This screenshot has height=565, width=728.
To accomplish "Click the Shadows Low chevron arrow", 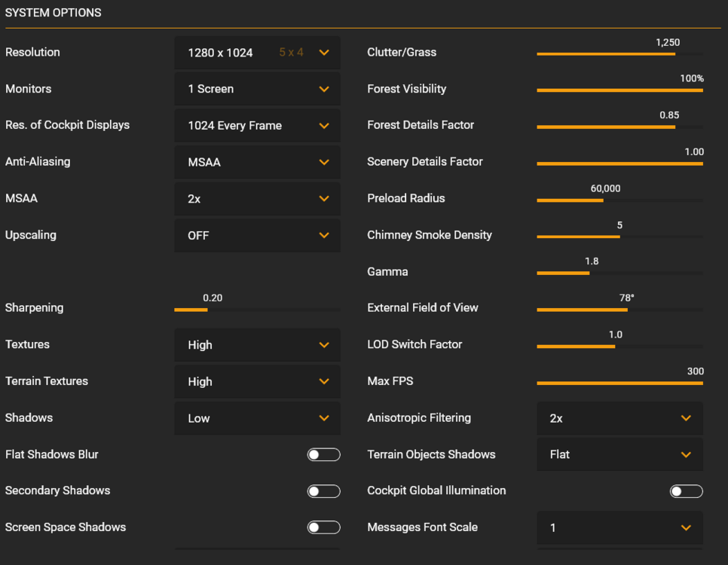I will pos(324,418).
